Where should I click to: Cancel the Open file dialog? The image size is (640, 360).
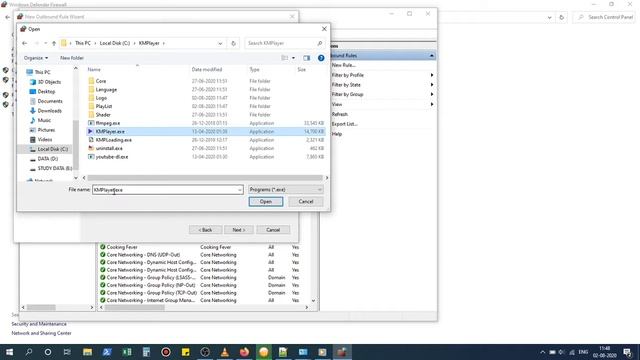[306, 202]
